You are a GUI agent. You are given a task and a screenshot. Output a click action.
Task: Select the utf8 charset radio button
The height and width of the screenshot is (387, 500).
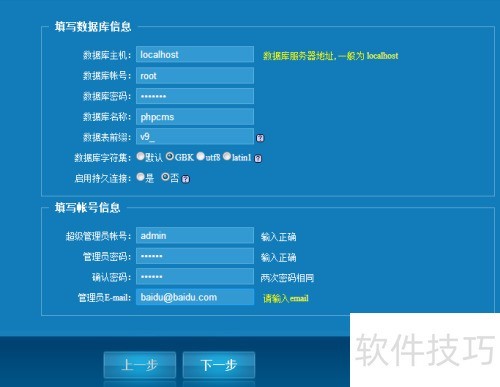click(200, 156)
